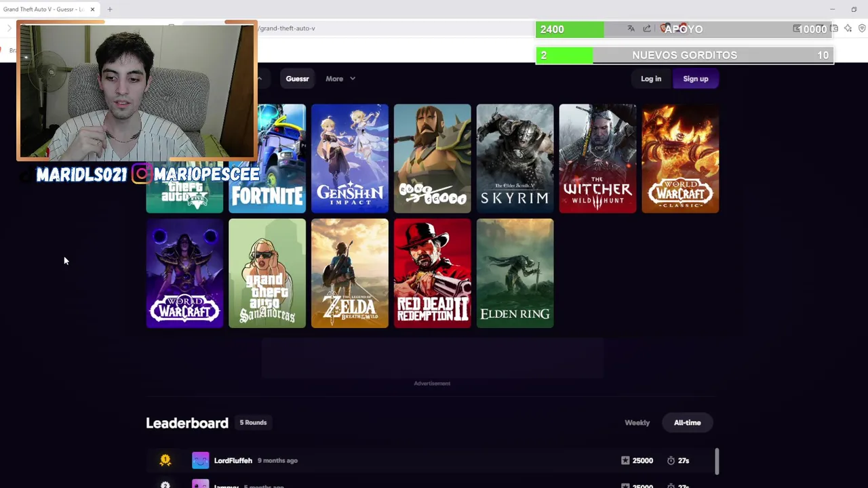Click the star score icon beside 25000
Viewport: 868px width, 488px height.
[x=625, y=460]
